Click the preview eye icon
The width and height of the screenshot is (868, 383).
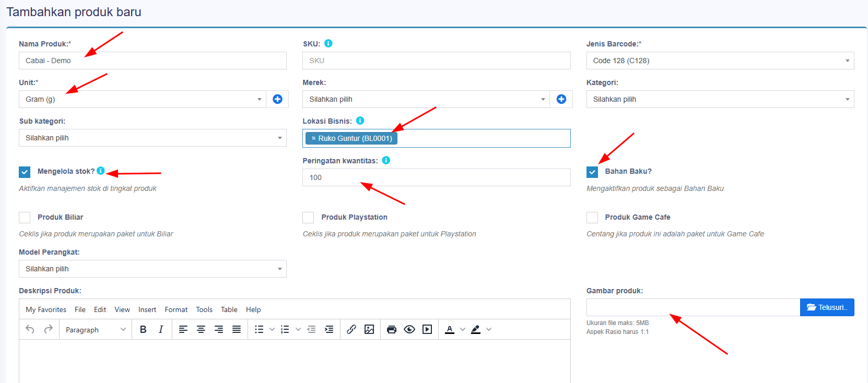point(409,329)
